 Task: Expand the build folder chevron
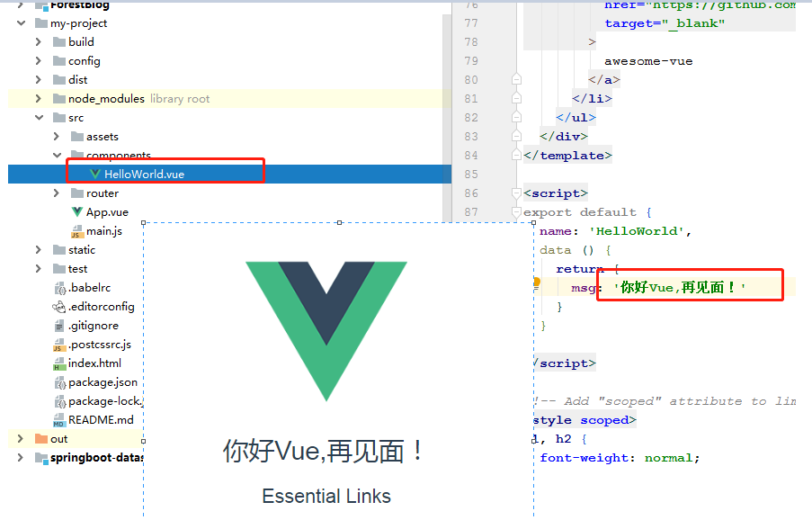click(37, 41)
